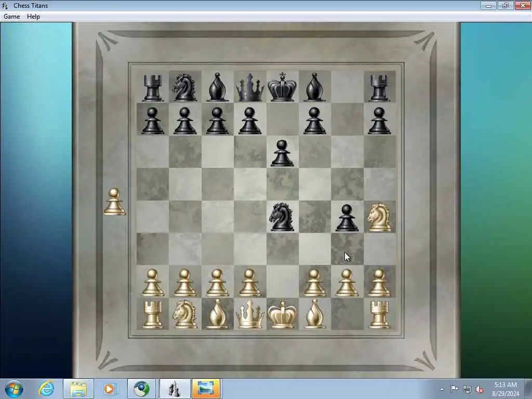Screen dimensions: 532x399
Task: Select the black knight on e4
Action: [282, 217]
